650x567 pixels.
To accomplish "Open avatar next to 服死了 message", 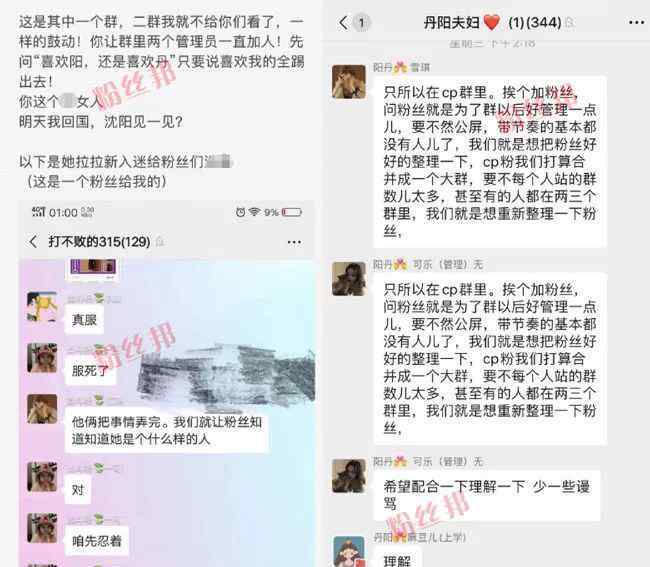I will (x=42, y=358).
